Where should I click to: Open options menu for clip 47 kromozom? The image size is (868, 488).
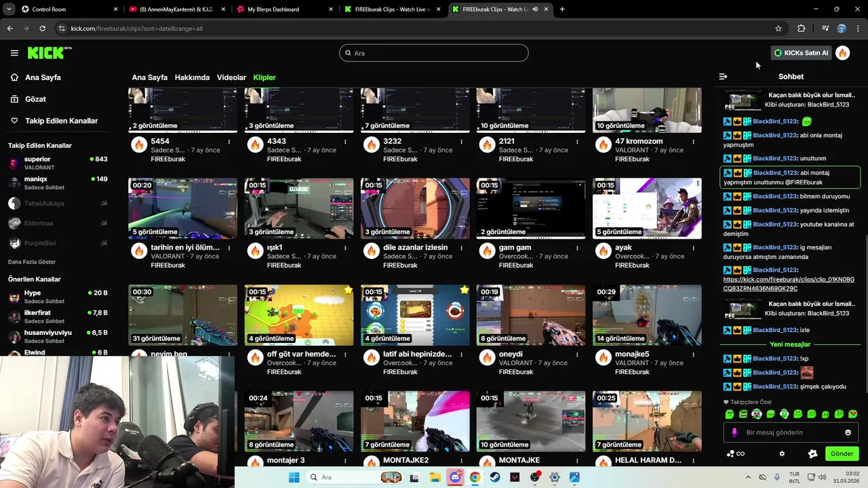tap(693, 142)
